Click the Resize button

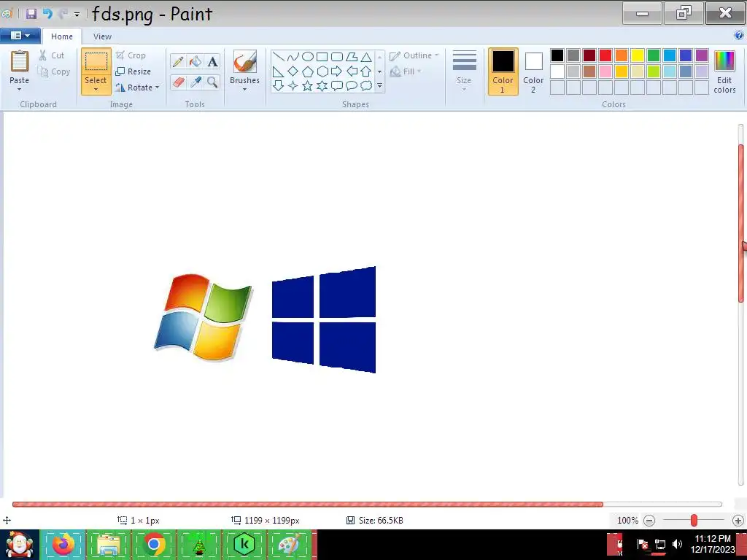[133, 71]
